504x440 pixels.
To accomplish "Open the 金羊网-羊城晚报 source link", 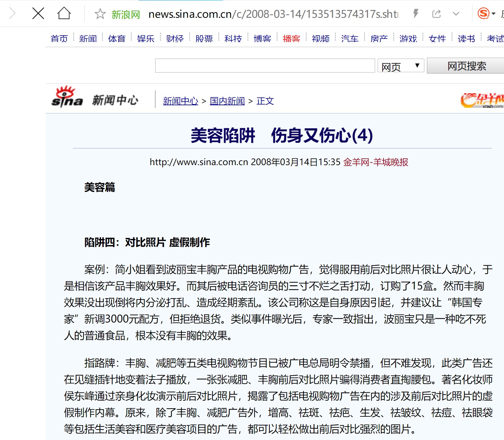I will 376,162.
